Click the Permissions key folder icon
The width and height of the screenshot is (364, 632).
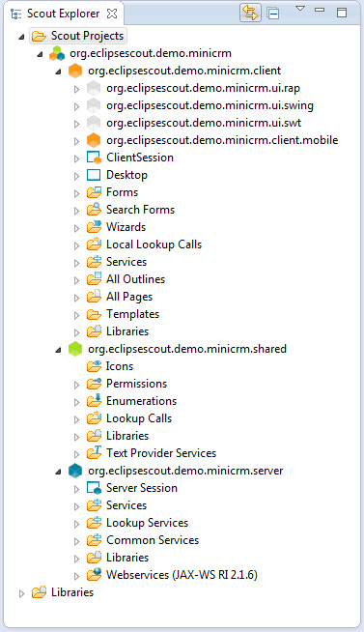94,384
